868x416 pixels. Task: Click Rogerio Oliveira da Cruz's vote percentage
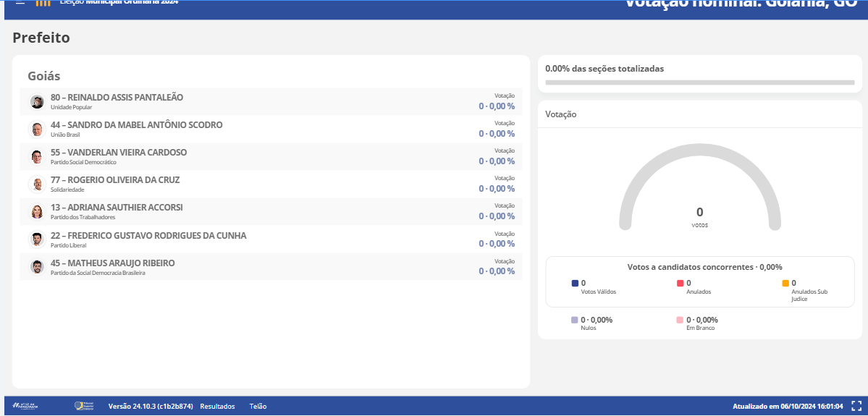(497, 189)
